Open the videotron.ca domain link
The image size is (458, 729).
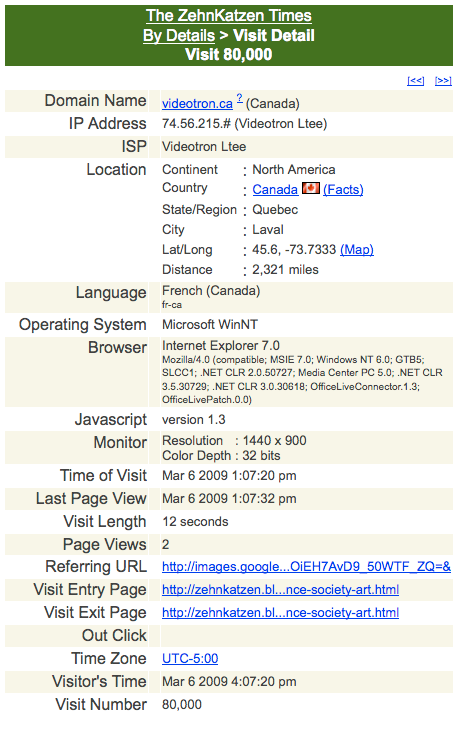(x=197, y=104)
